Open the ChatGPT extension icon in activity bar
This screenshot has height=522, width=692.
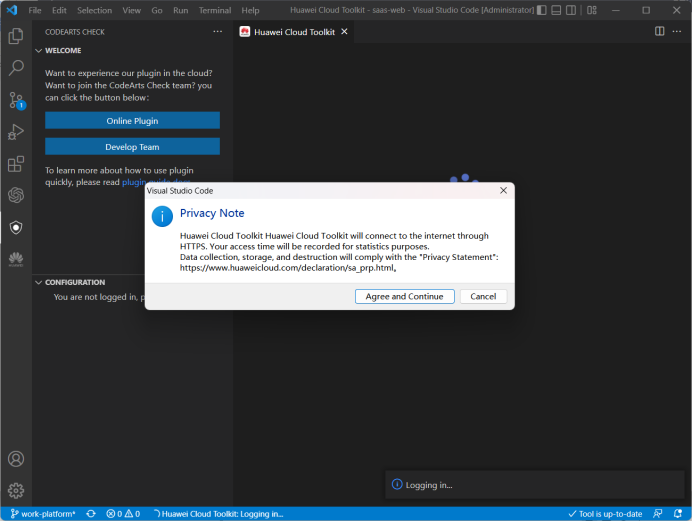tap(16, 195)
